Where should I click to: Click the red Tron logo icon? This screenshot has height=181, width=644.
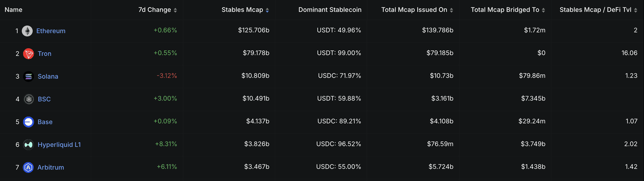point(29,54)
